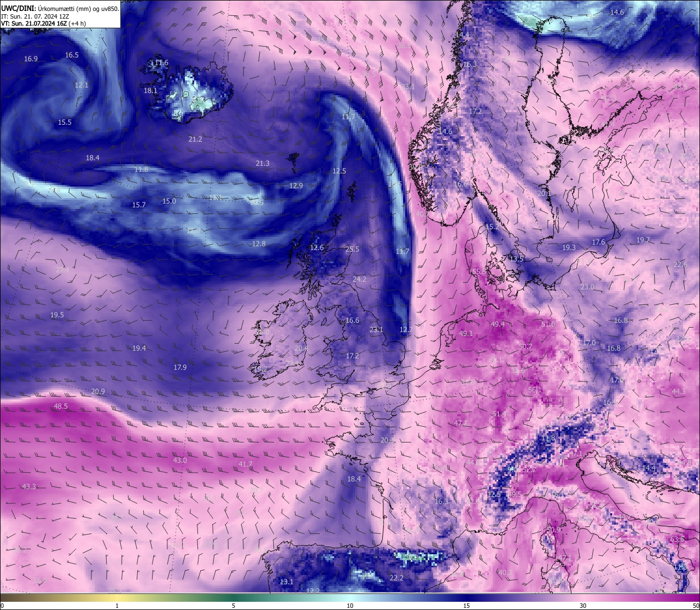Viewport: 700px width, 610px height.
Task: Click the 47.2 value label
Action: pos(460,423)
